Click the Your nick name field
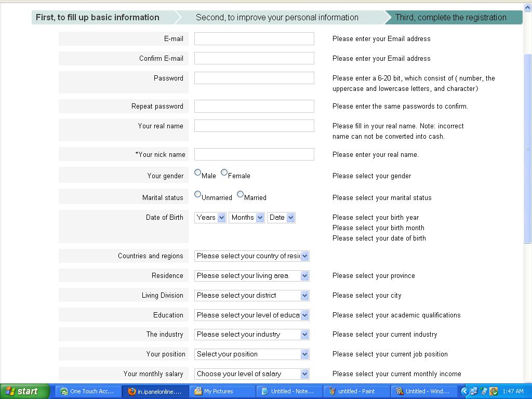The width and height of the screenshot is (532, 399). [x=254, y=154]
